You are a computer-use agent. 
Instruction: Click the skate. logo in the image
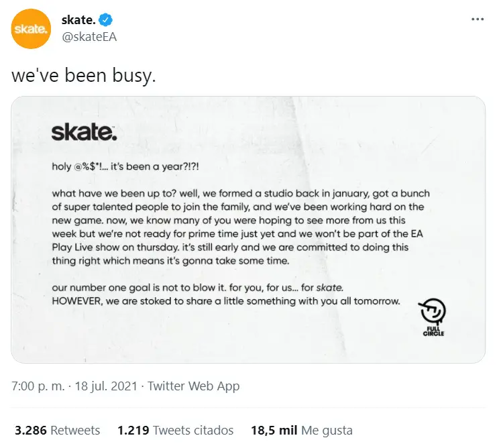[x=84, y=132]
